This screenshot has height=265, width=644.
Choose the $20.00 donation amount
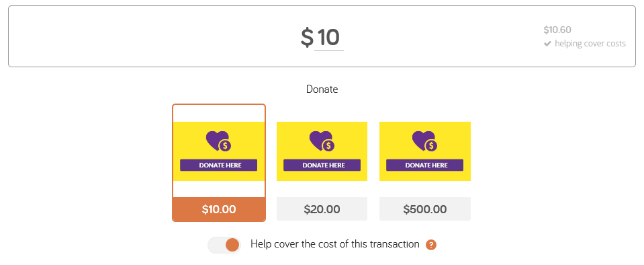(322, 209)
